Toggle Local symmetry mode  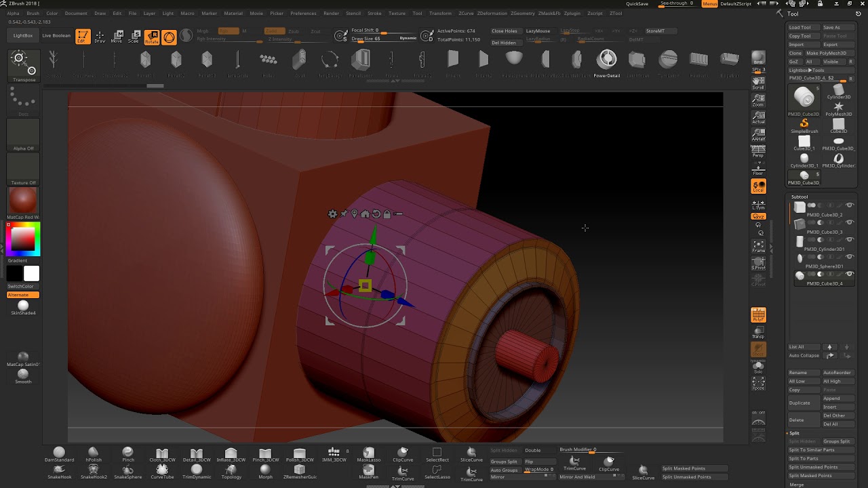[758, 186]
